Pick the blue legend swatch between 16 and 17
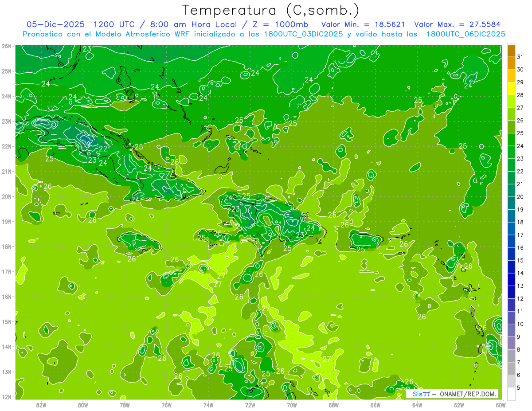Screen dimensions: 532x411 (x=511, y=241)
